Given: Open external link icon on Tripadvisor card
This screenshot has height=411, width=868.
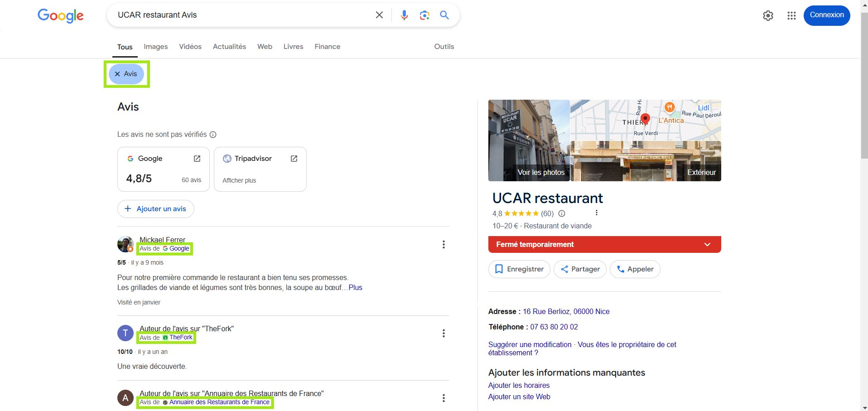Looking at the screenshot, I should [x=294, y=159].
